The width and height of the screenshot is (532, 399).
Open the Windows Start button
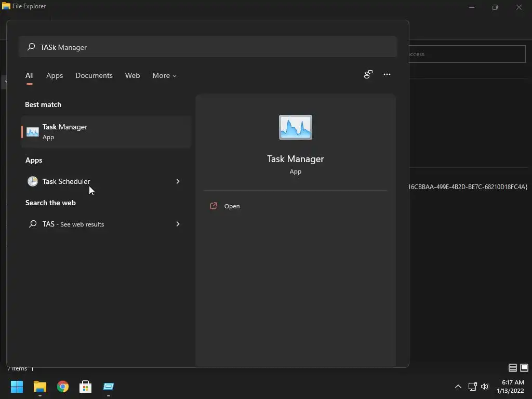pyautogui.click(x=17, y=387)
